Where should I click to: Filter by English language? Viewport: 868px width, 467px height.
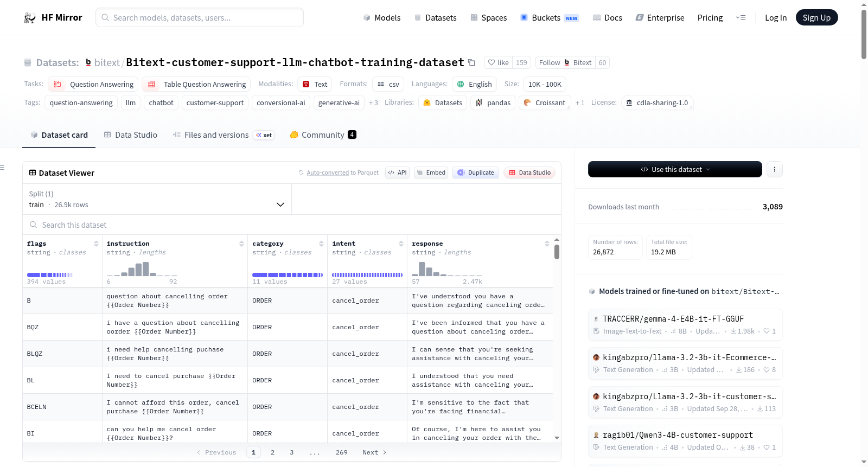point(474,85)
